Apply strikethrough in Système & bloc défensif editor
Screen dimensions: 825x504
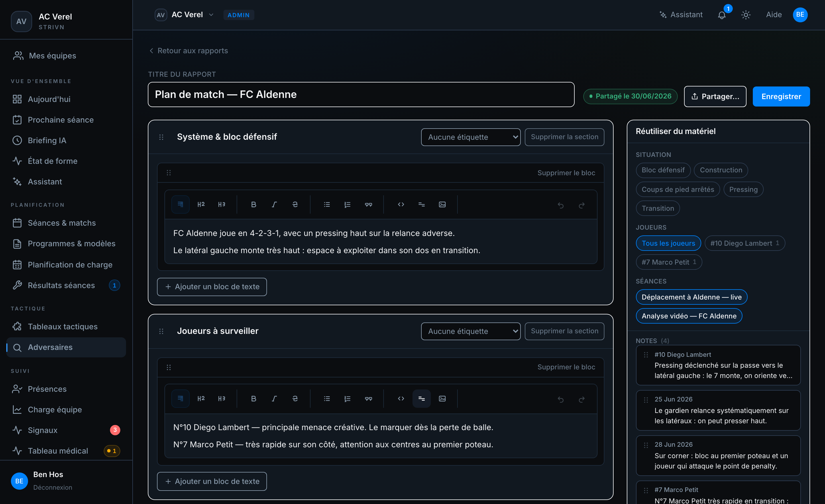pyautogui.click(x=295, y=204)
